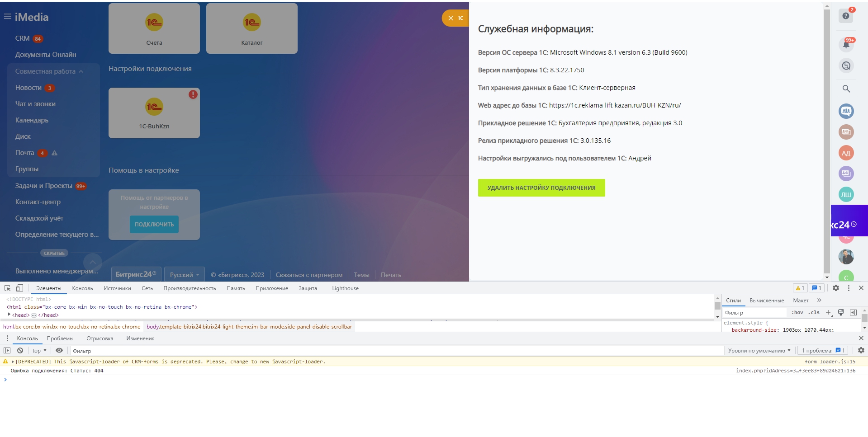
Task: Switch to the 'Сеть' DevTools tab
Action: pyautogui.click(x=147, y=288)
